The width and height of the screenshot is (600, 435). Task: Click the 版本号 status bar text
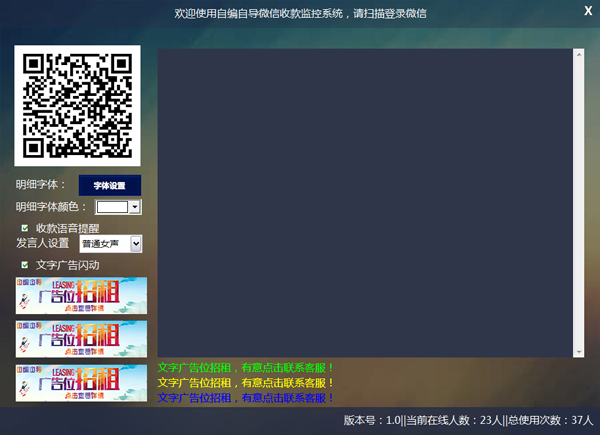[468, 420]
